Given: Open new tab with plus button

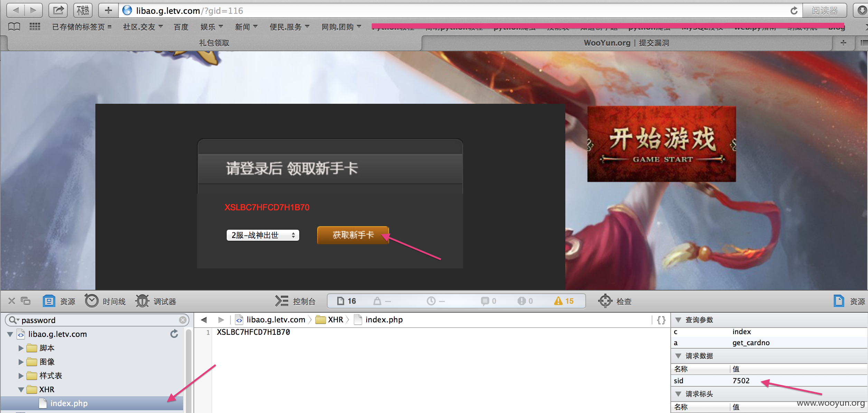Looking at the screenshot, I should pyautogui.click(x=843, y=43).
